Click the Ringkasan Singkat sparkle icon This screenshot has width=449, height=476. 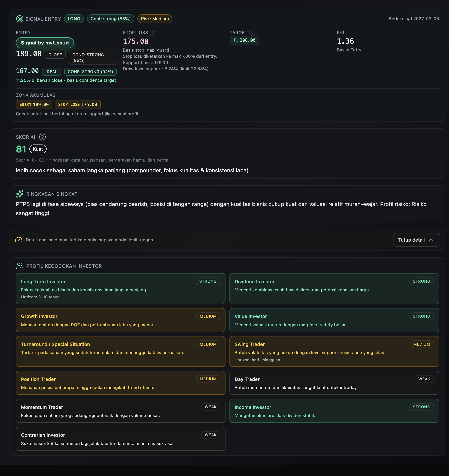[20, 194]
